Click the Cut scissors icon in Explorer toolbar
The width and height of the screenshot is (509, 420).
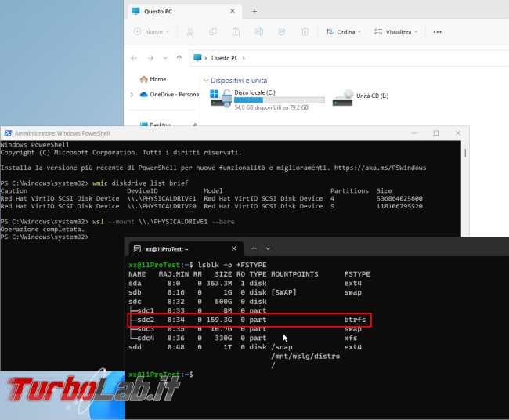coord(190,32)
